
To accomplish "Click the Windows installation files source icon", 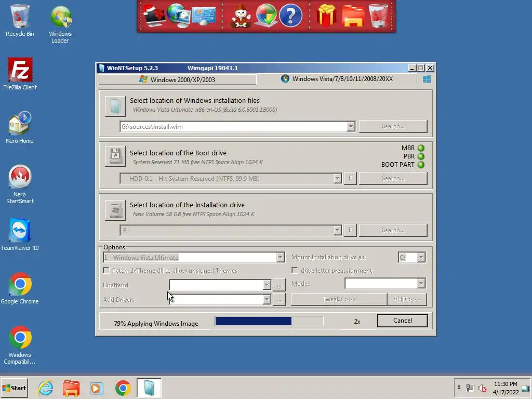I will point(115,106).
